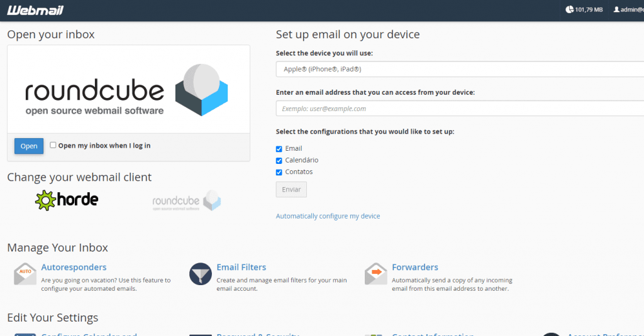Click the Forwarders envelope arrow icon
The image size is (644, 336).
[376, 274]
